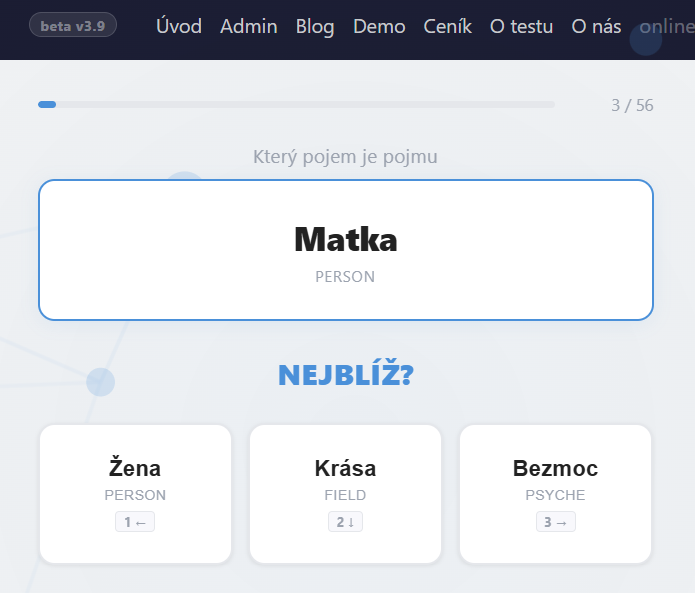
Task: Click the online link in the navigation
Action: tap(666, 27)
